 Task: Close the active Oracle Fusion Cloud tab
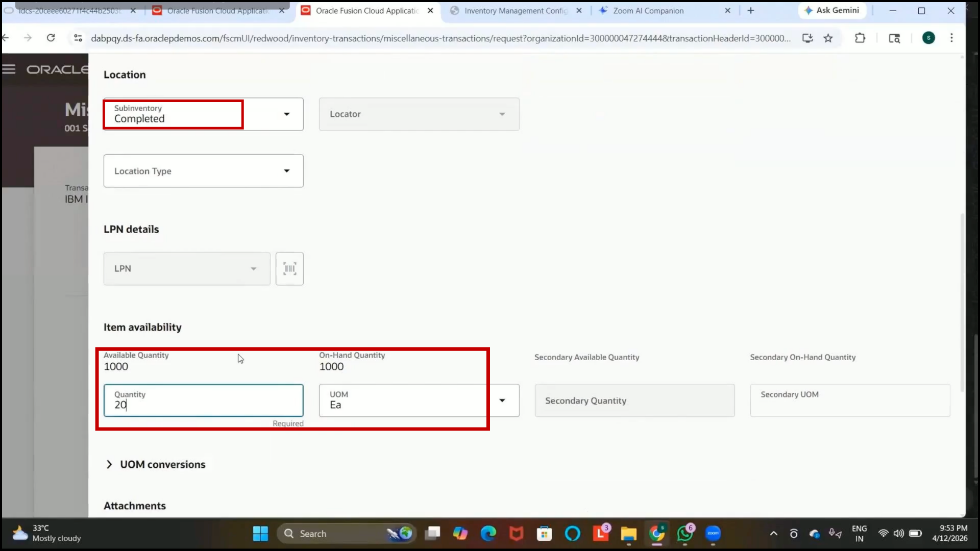(430, 10)
